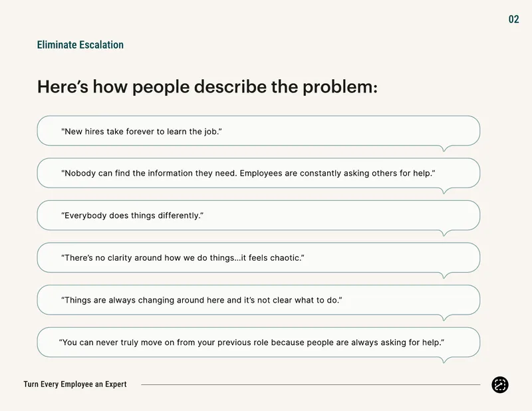This screenshot has width=532, height=411.
Task: Click the tail of the "Everybody does things" bubble
Action: [444, 233]
